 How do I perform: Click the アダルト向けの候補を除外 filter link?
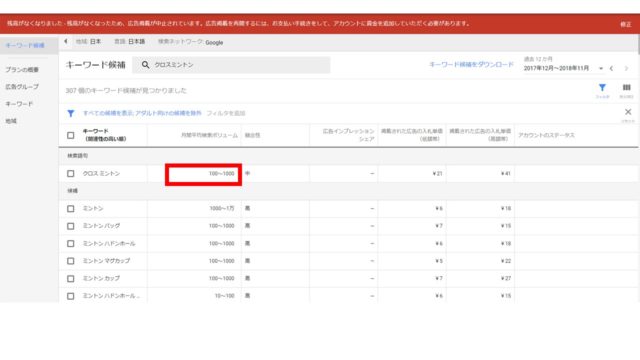[168, 113]
